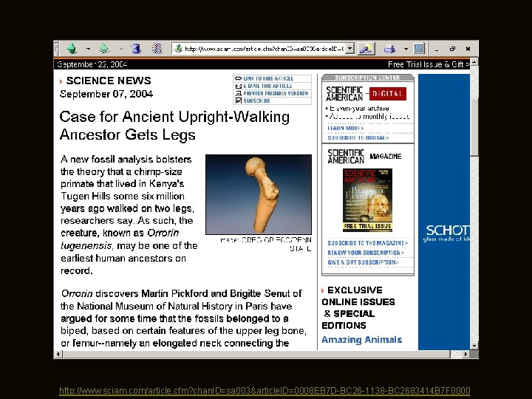The height and width of the screenshot is (399, 532).
Task: Click the Exclusive Online Issues heading
Action: coord(358,307)
